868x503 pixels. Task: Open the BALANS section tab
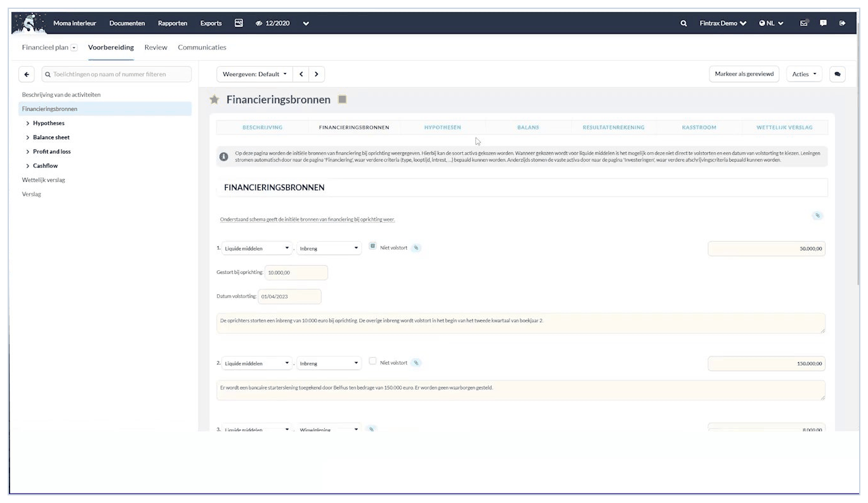528,127
